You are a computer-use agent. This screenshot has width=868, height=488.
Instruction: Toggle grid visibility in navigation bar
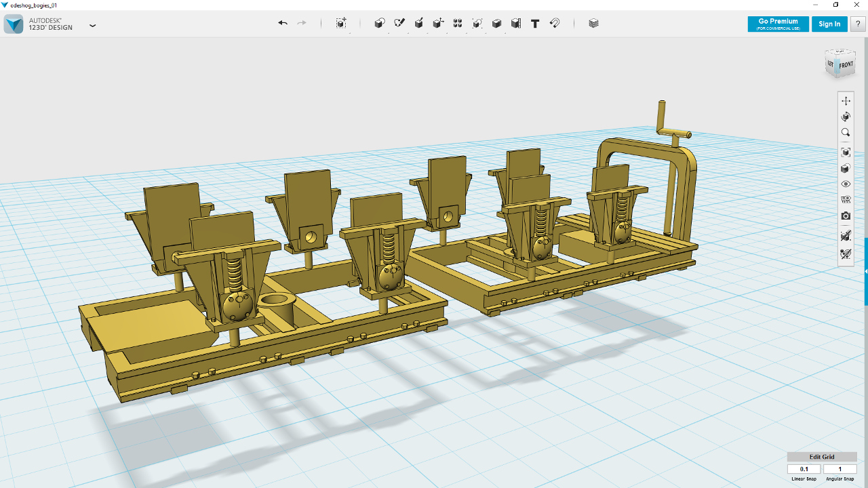tap(846, 200)
